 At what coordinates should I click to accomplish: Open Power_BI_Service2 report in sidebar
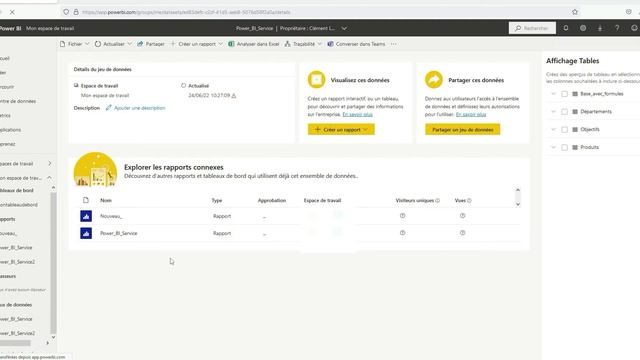pyautogui.click(x=18, y=262)
